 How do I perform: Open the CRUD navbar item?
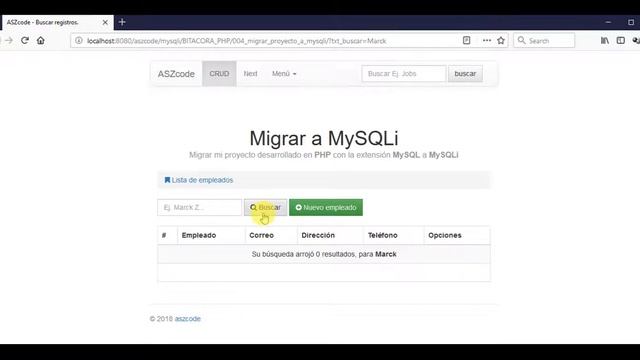219,73
